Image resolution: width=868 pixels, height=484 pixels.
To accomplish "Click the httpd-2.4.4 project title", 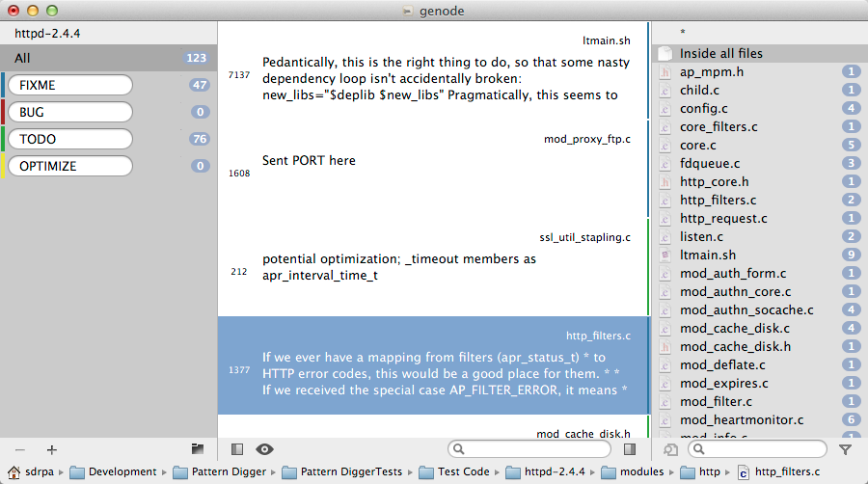I will click(x=47, y=34).
